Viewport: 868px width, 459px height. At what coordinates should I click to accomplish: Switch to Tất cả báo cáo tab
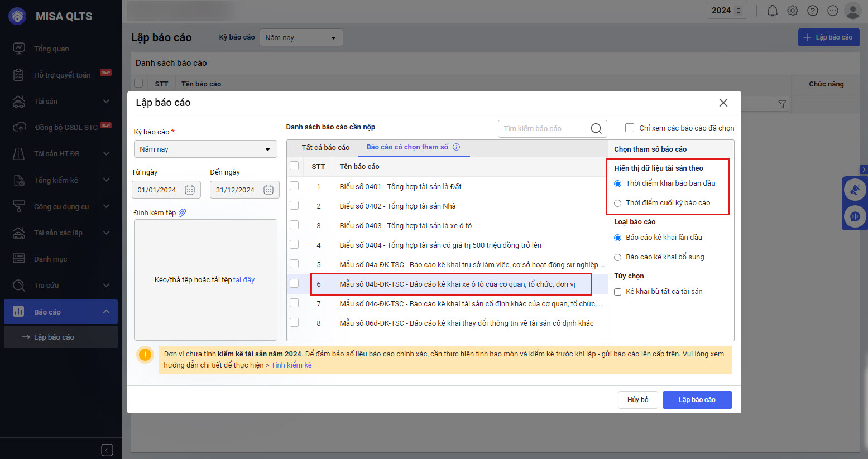325,148
